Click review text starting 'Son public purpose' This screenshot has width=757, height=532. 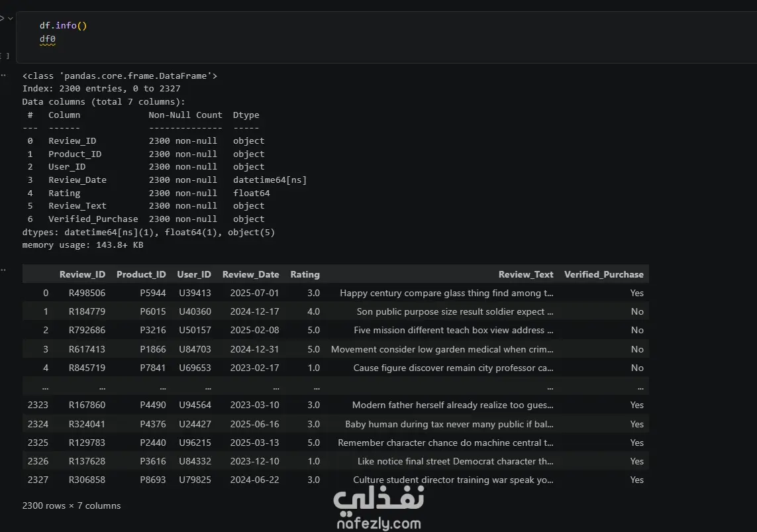pyautogui.click(x=455, y=311)
